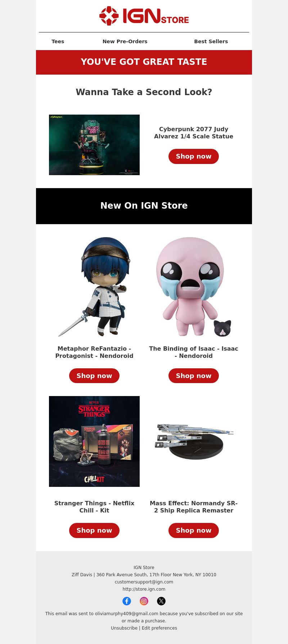Click the Edit preferences link
The width and height of the screenshot is (288, 644).
pyautogui.click(x=159, y=628)
